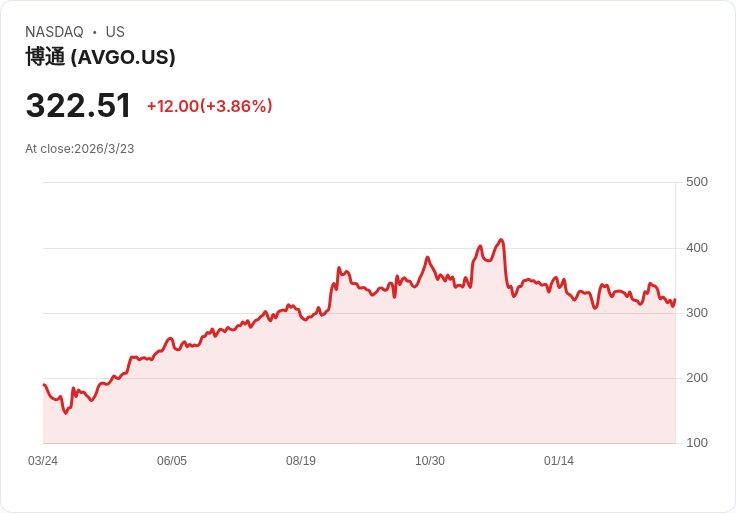Select the 03/24 date on x-axis

click(x=43, y=461)
